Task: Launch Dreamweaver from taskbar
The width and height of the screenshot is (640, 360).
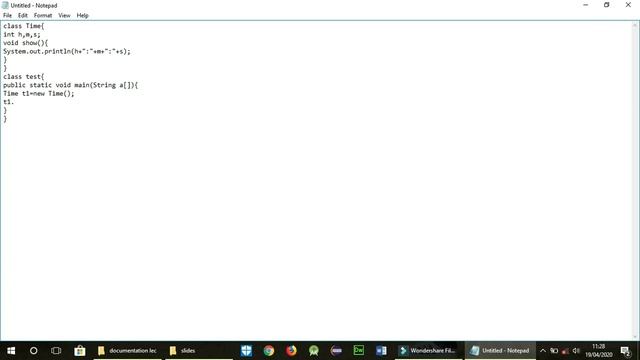Action: coord(359,351)
